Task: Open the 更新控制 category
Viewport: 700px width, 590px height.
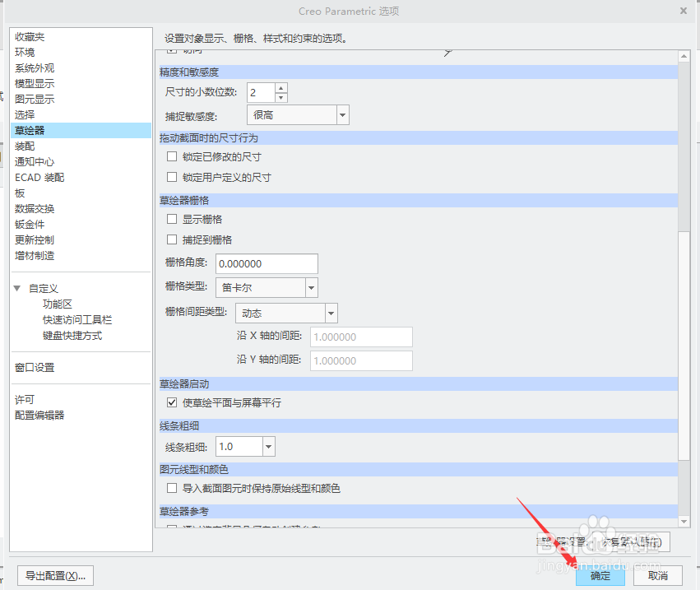Action: click(x=35, y=239)
